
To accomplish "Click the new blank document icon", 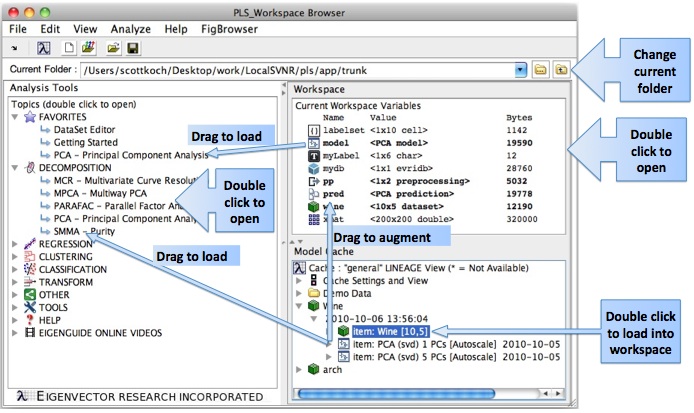I will tap(69, 48).
